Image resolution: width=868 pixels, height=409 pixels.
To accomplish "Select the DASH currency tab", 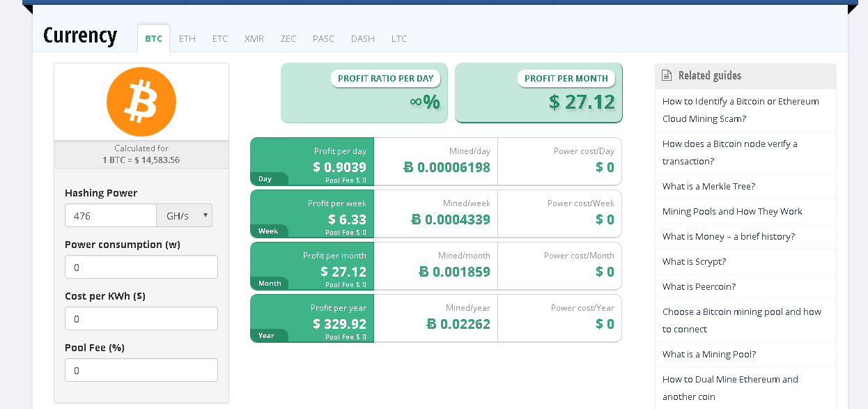I will 363,38.
